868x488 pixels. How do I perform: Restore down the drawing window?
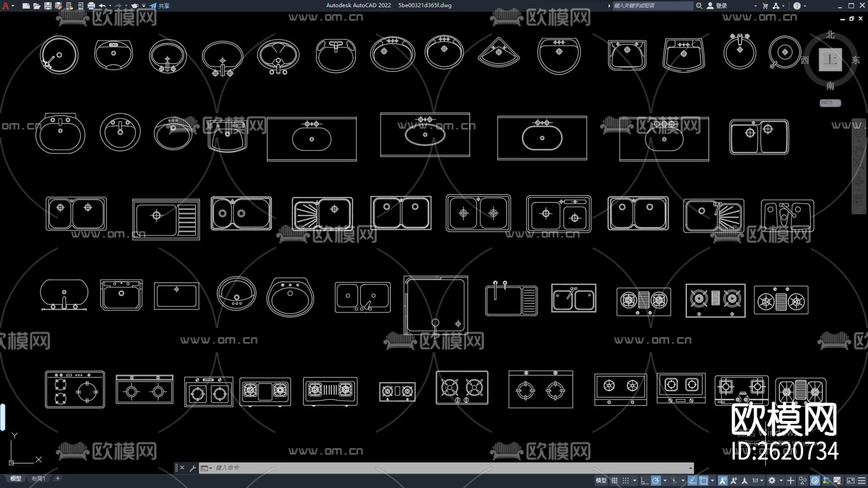pyautogui.click(x=851, y=18)
